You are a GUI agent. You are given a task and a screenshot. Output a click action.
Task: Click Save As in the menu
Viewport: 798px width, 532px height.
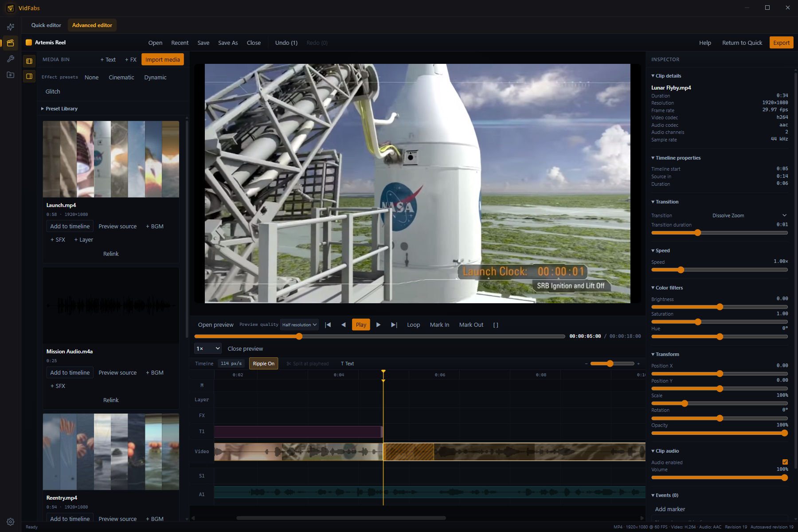pos(228,43)
